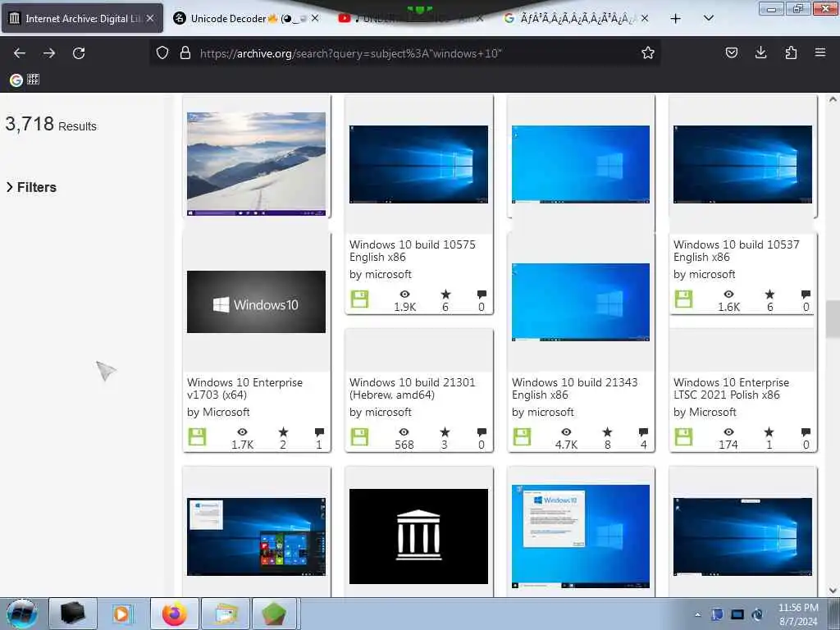Click software floppy icon on build 10575 card
Image resolution: width=840 pixels, height=630 pixels.
(359, 299)
